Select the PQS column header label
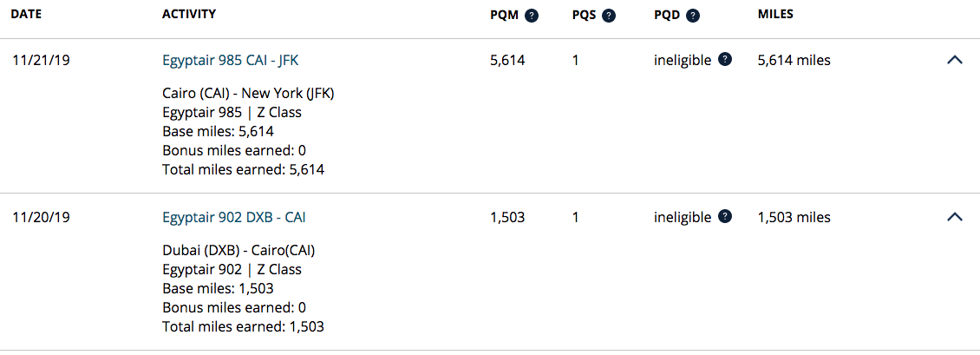 [585, 16]
